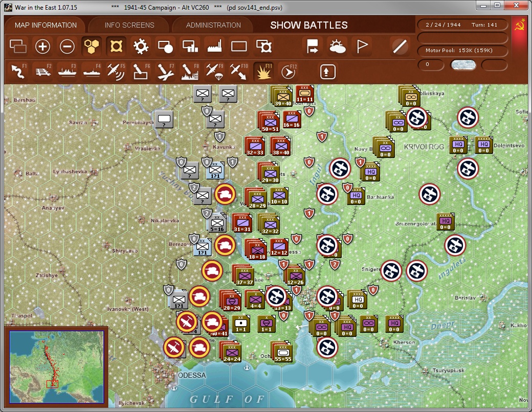The height and width of the screenshot is (412, 532).
Task: Select F9 air transport parachute mode
Action: (214, 72)
